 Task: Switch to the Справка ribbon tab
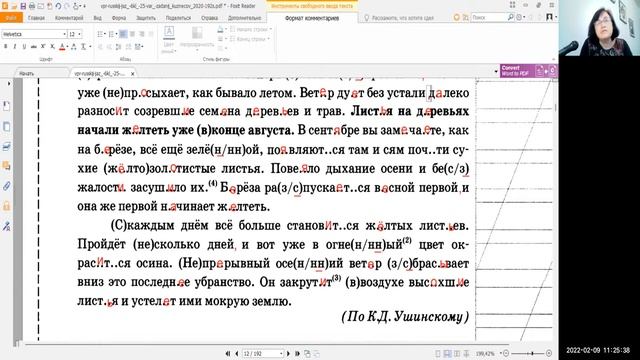[x=209, y=18]
